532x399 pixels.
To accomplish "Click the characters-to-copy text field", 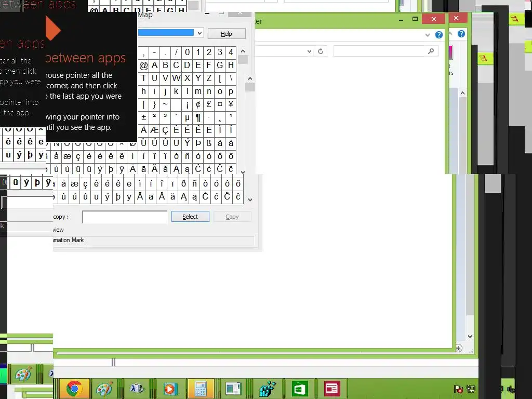I will pos(125,217).
